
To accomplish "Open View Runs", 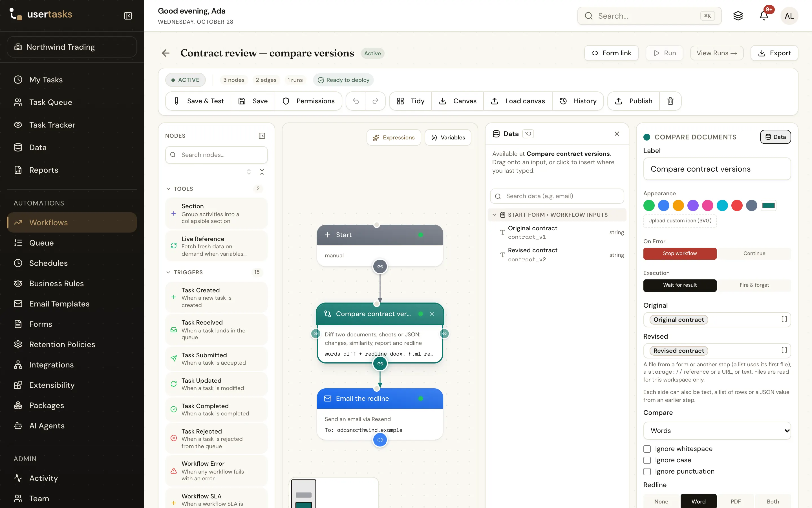I will 717,53.
